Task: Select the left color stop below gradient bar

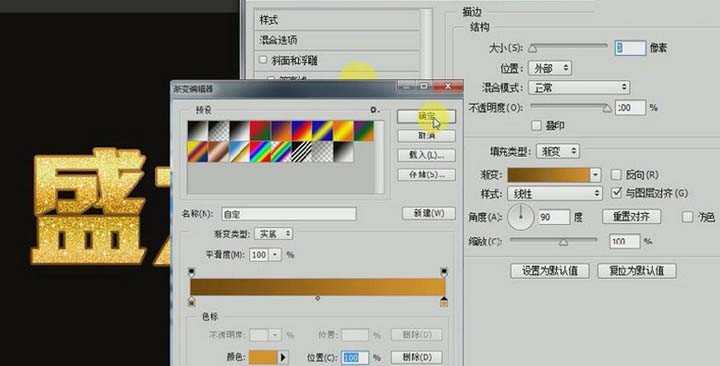Action: (191, 302)
